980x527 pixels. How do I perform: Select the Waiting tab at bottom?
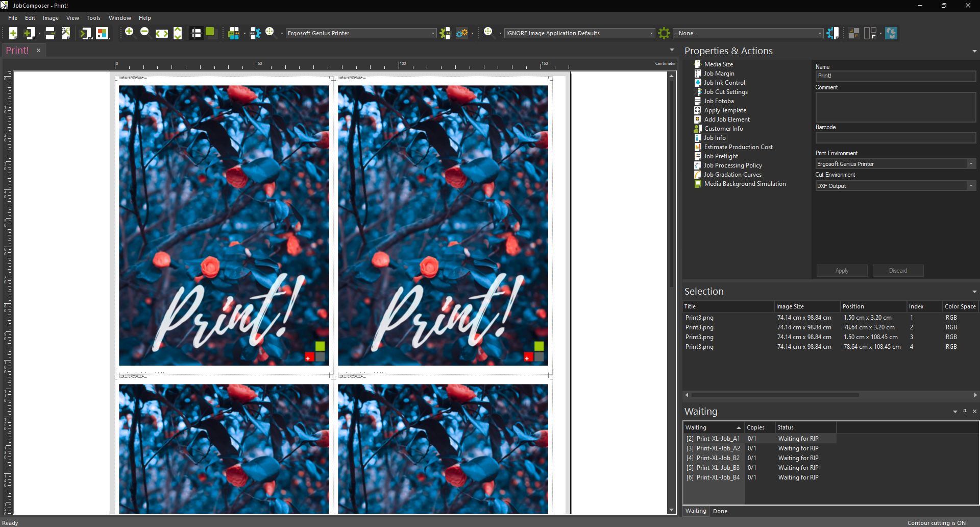(x=696, y=511)
